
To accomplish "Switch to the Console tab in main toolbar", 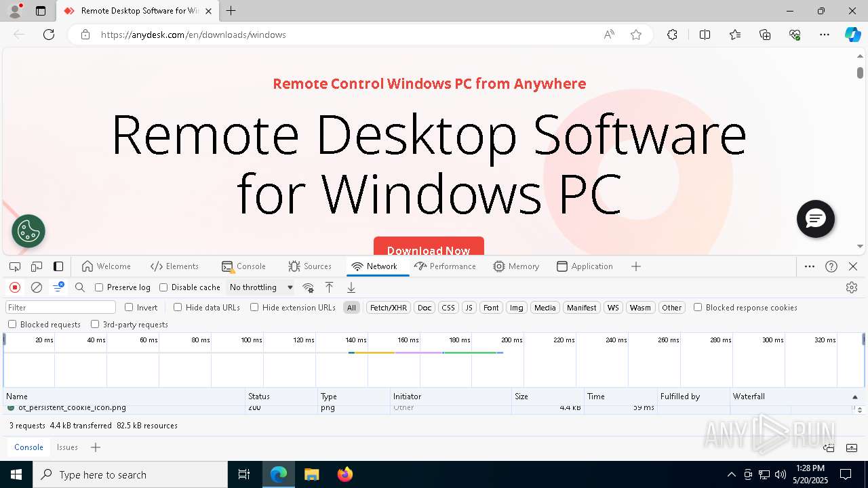I will [x=244, y=266].
